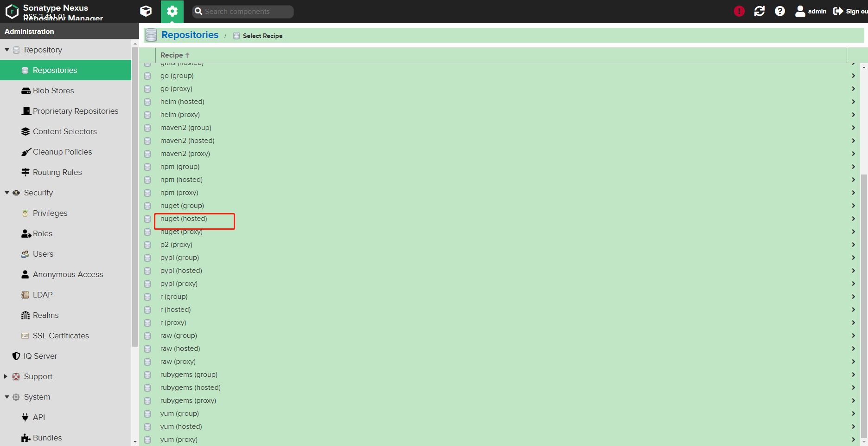Choose the p2 (proxy) recipe
868x446 pixels.
click(x=176, y=245)
